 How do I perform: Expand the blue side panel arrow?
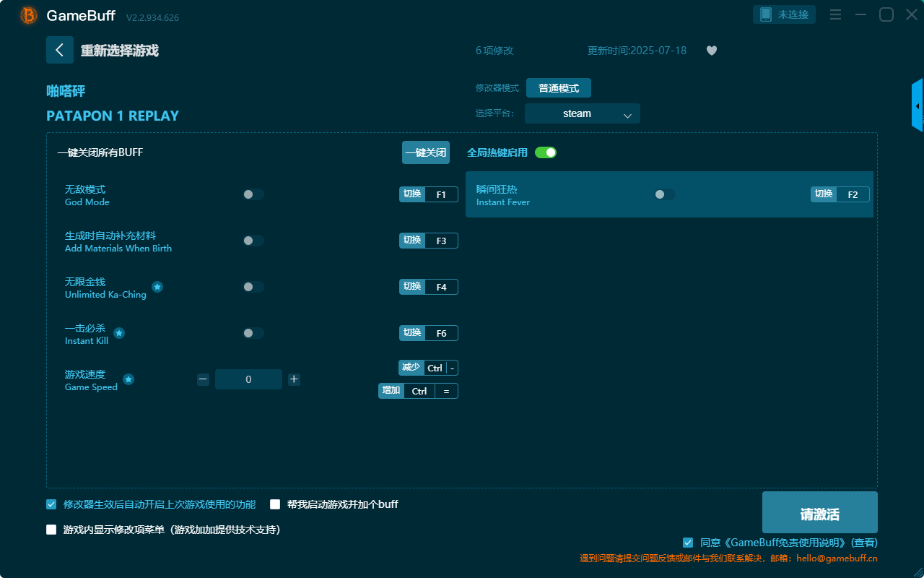coord(918,105)
